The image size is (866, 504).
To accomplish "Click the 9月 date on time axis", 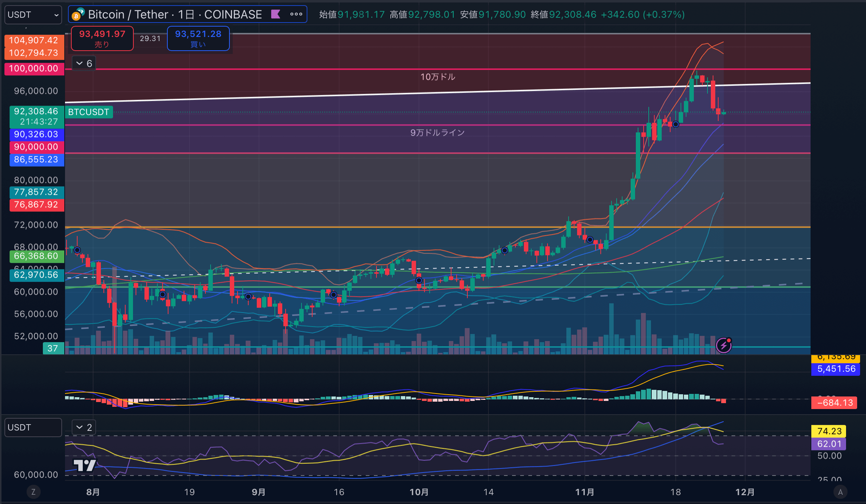I will [259, 492].
